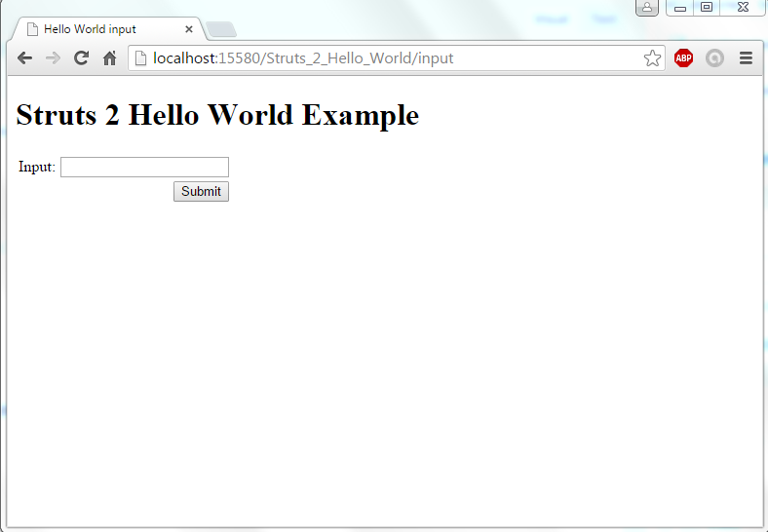Open the Adblock Plus extension icon
The image size is (768, 532).
pos(683,58)
